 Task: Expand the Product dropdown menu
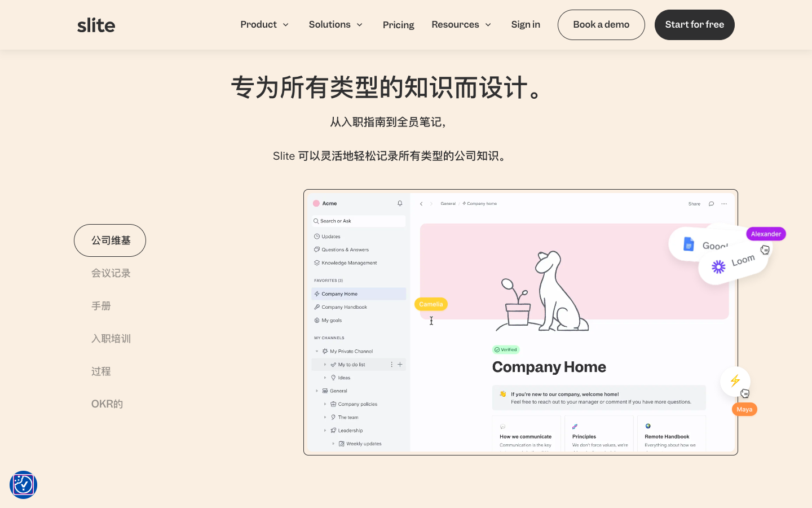(264, 24)
